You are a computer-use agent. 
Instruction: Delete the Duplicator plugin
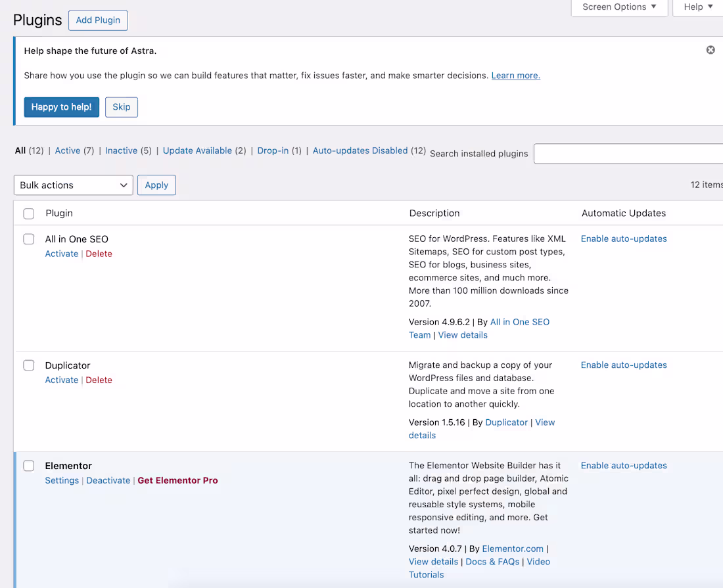[x=99, y=380]
